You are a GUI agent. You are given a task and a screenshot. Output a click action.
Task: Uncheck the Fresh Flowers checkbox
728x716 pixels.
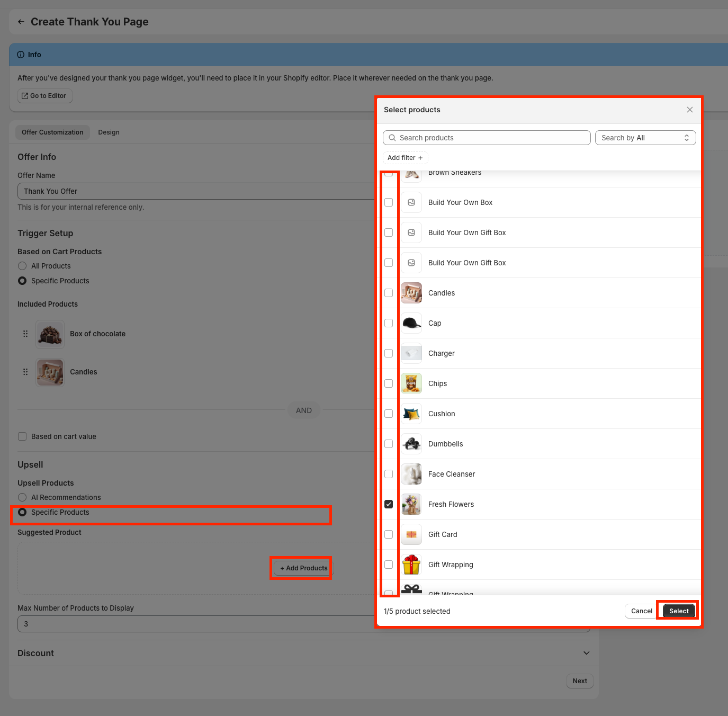(x=389, y=504)
